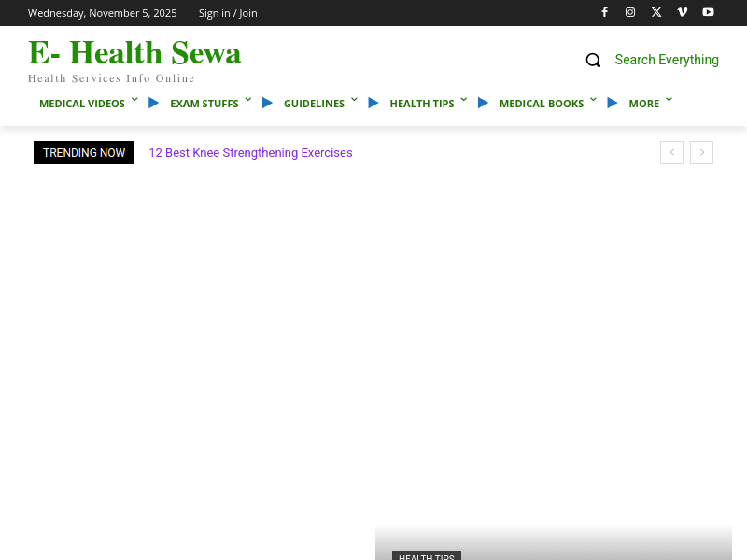
Task: Select the HEALTH TIPS menu item
Action: pyautogui.click(x=421, y=103)
